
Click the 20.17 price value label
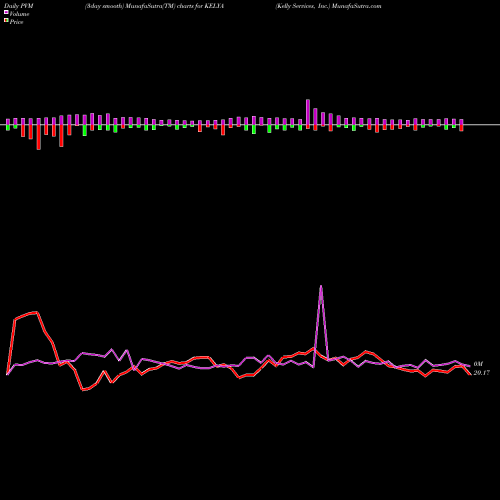481,373
